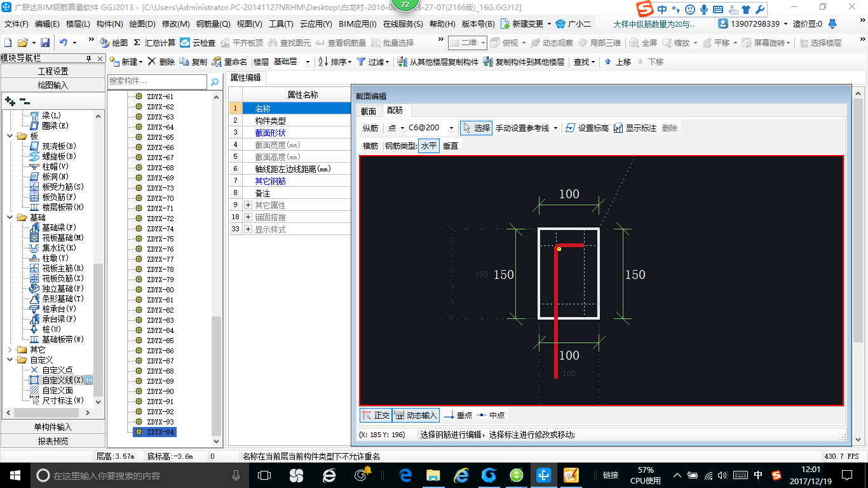Screen dimensions: 868x488
Task: Switch to 纵筋 longitudinal rebar
Action: [x=370, y=128]
